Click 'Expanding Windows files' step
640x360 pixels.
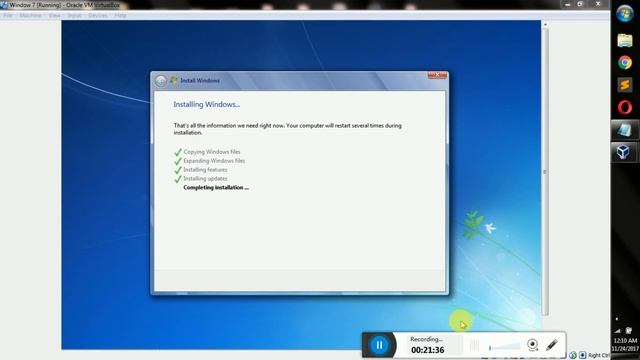click(214, 161)
